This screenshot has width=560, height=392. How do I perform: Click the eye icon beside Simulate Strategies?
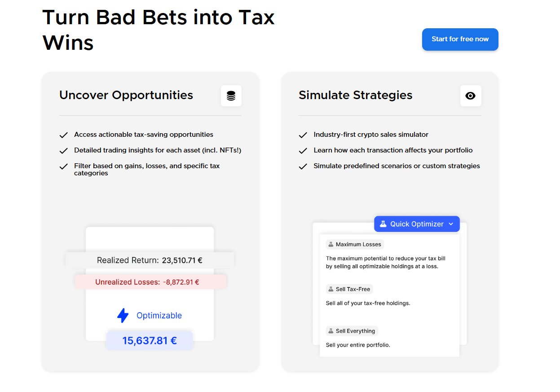(x=470, y=96)
